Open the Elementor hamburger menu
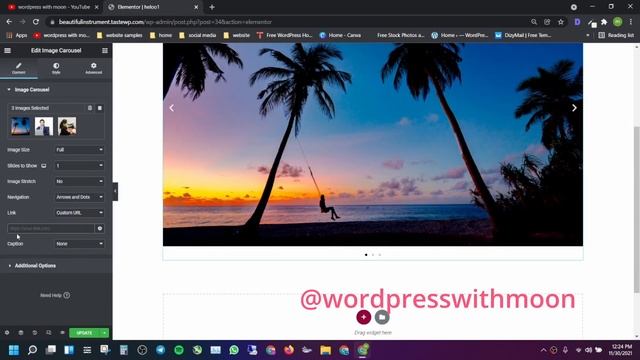Viewport: 640px width, 360px height. [7, 51]
